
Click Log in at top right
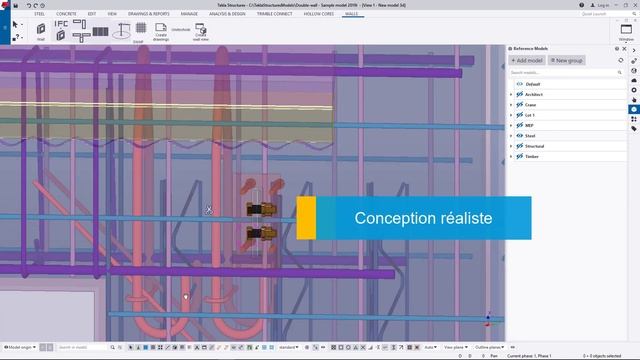pyautogui.click(x=600, y=5)
